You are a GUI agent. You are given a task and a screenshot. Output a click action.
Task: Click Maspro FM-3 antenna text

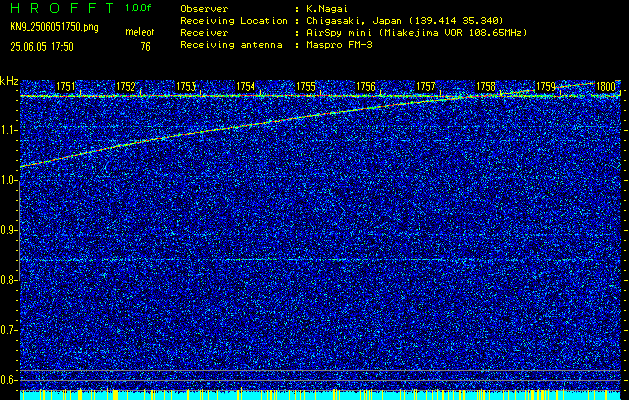tap(339, 45)
